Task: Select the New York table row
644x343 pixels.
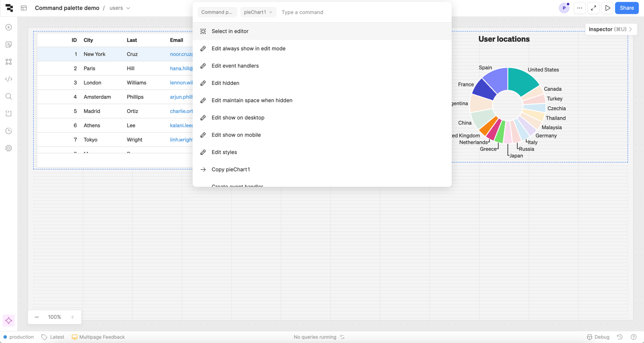Action: pyautogui.click(x=115, y=54)
